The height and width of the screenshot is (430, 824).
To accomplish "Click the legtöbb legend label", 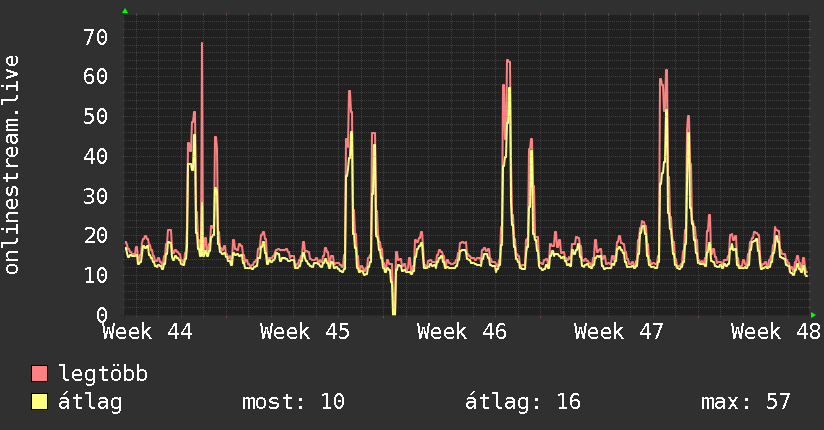I will pos(103,374).
